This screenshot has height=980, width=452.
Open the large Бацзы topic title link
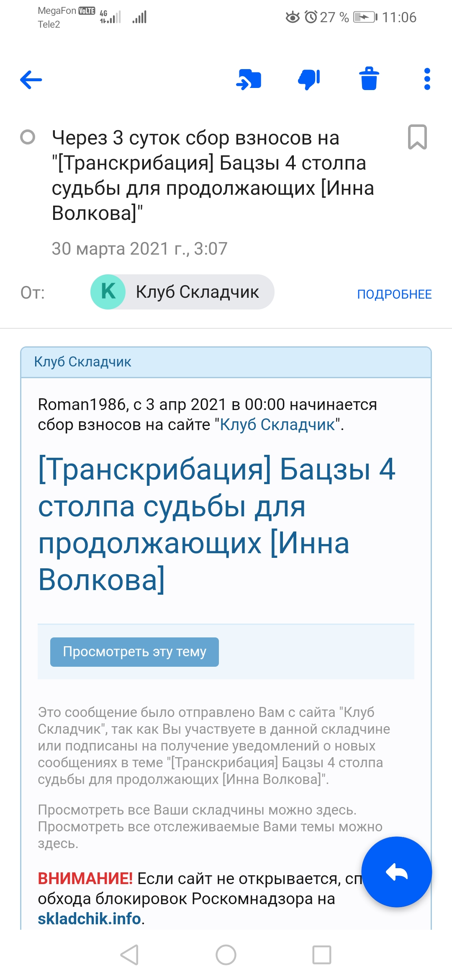pos(216,524)
